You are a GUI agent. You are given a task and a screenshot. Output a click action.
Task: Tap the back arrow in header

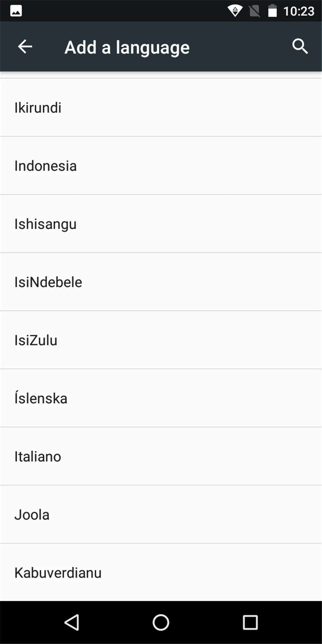[25, 47]
